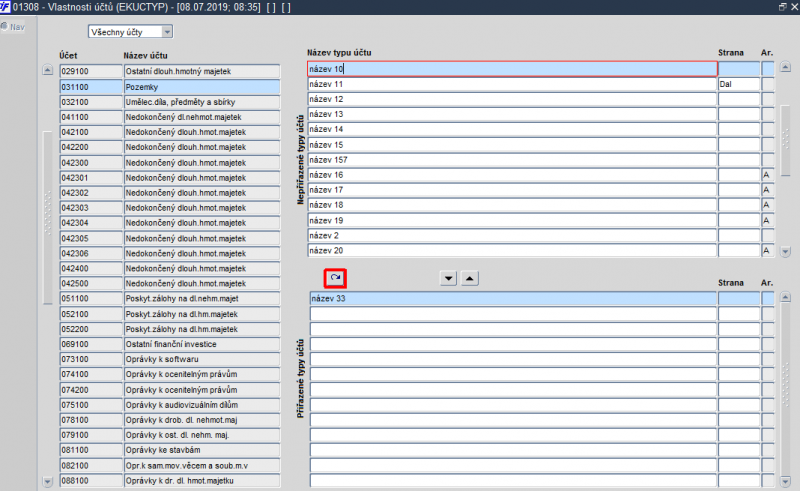Click 'Oprávky k softwaru' account name
Screen dimensions: 800x491
point(202,359)
